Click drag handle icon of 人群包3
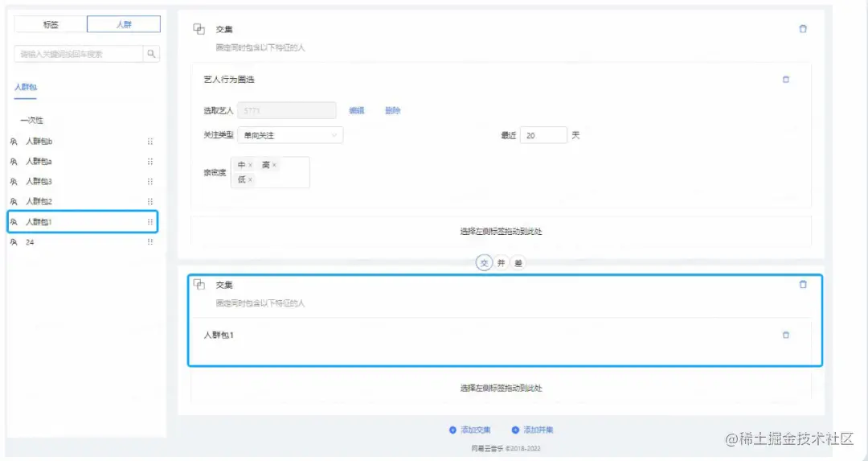Screen dimensions: 868x461 point(150,181)
